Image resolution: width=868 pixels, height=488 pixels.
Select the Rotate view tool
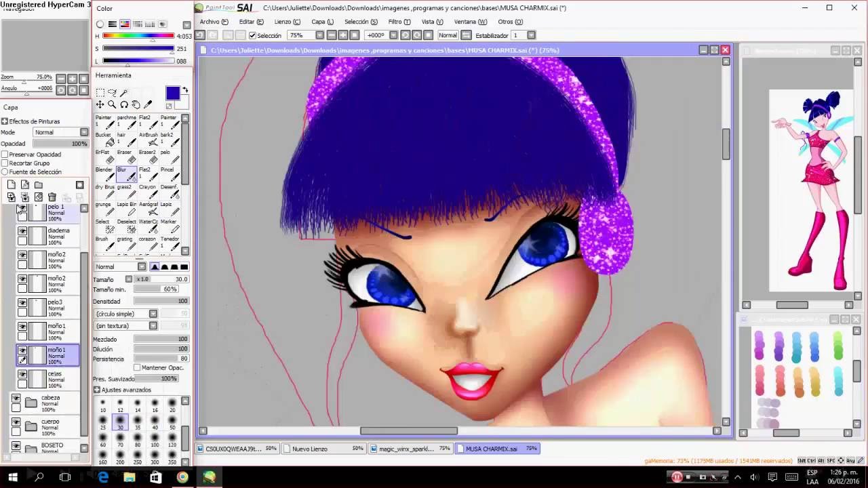(124, 104)
